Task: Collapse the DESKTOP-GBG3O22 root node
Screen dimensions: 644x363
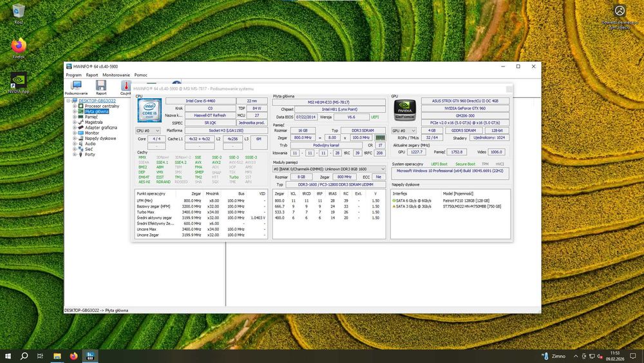Action: [68, 101]
